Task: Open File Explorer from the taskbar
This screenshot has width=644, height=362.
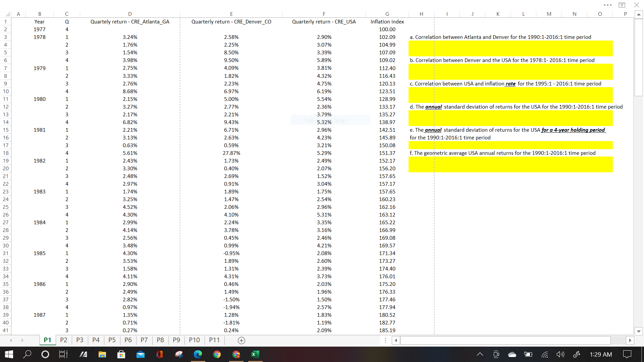Action: pyautogui.click(x=102, y=354)
